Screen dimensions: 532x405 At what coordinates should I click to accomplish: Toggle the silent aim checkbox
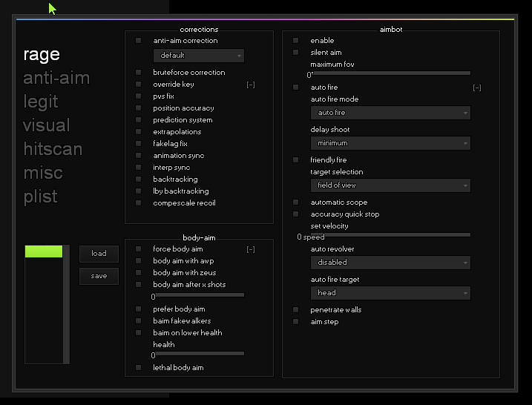(296, 53)
